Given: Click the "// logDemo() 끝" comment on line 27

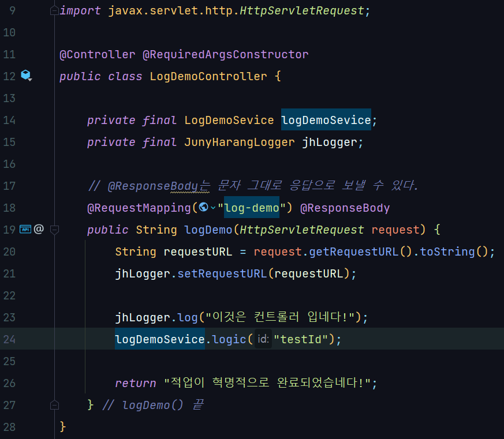Looking at the screenshot, I should (x=153, y=404).
